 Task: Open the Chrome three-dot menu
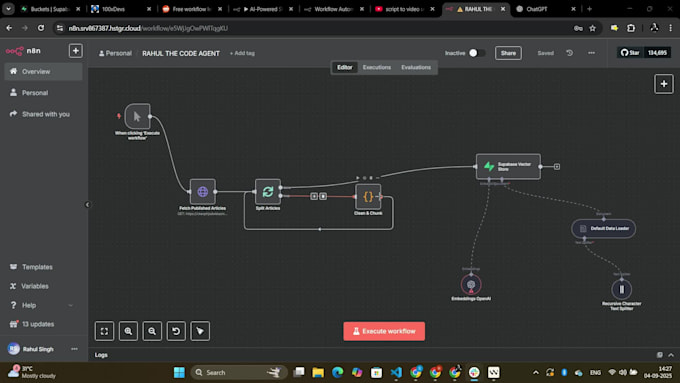pos(670,28)
